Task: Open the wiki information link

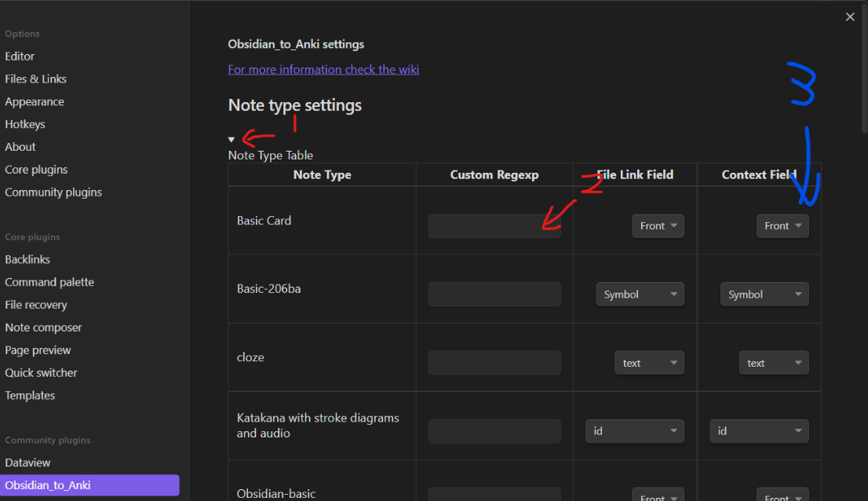Action: [323, 69]
